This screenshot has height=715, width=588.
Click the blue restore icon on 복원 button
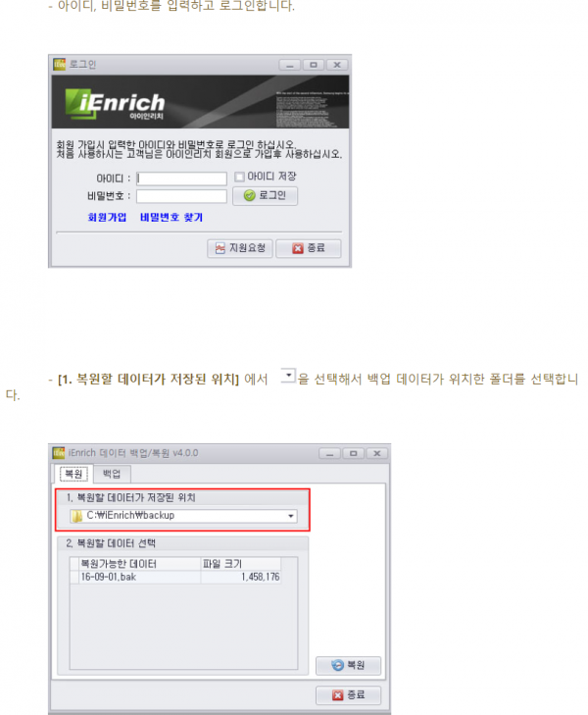click(337, 665)
